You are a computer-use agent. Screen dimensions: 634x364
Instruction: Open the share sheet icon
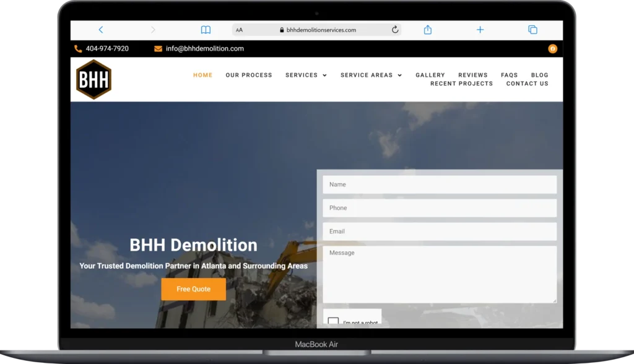[x=428, y=30]
